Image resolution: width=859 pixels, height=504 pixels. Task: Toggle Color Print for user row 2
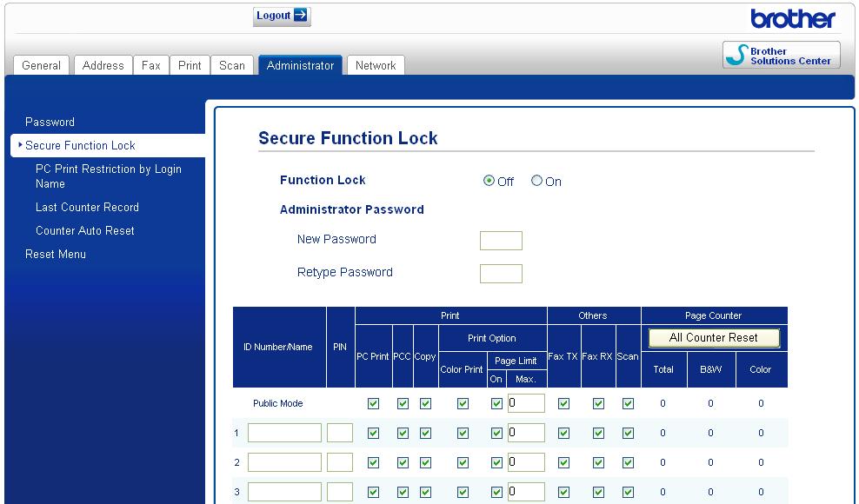463,463
